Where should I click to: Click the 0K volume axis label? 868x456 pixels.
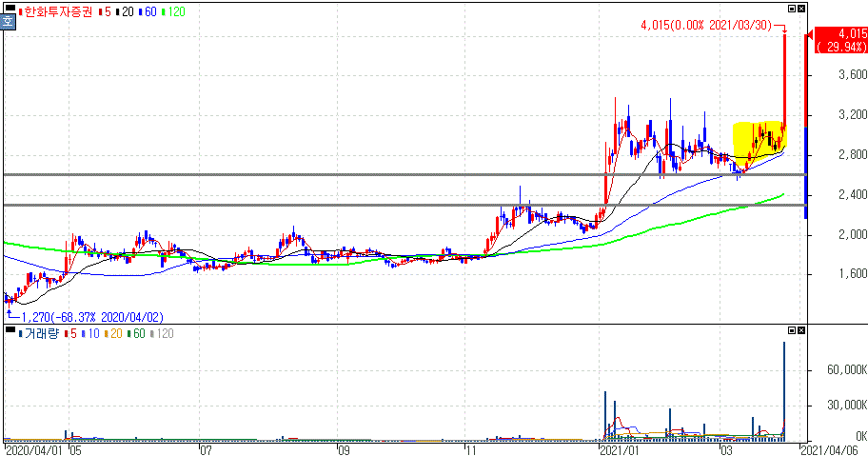860,436
